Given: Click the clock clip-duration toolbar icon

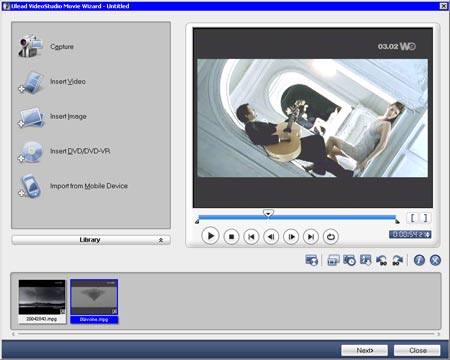Looking at the screenshot, I should click(x=349, y=260).
